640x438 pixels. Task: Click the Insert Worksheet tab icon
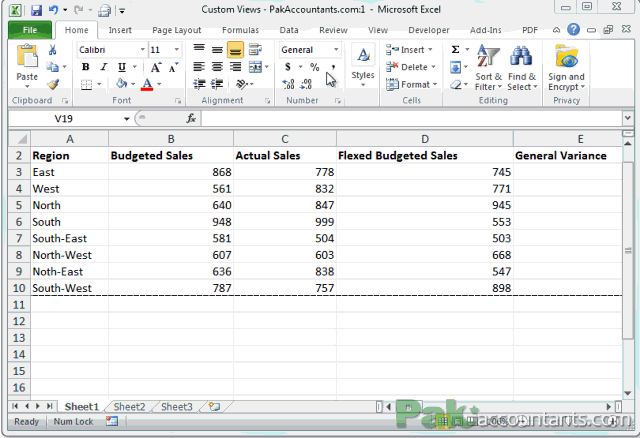[x=214, y=406]
